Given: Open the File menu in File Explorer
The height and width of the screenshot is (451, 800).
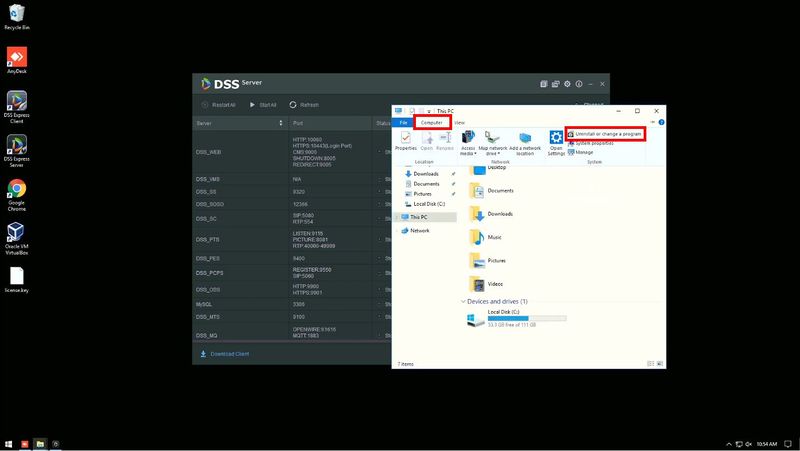Looking at the screenshot, I should point(403,122).
